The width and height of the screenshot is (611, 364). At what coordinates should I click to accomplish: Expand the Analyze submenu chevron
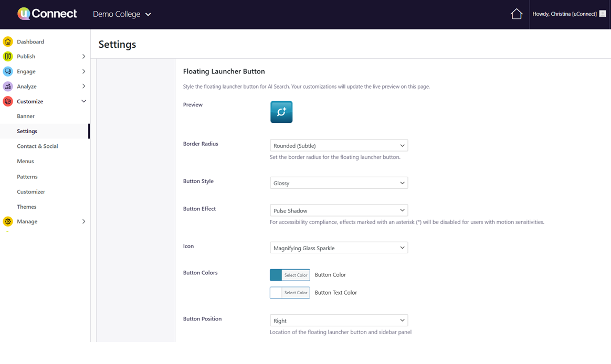click(x=84, y=86)
